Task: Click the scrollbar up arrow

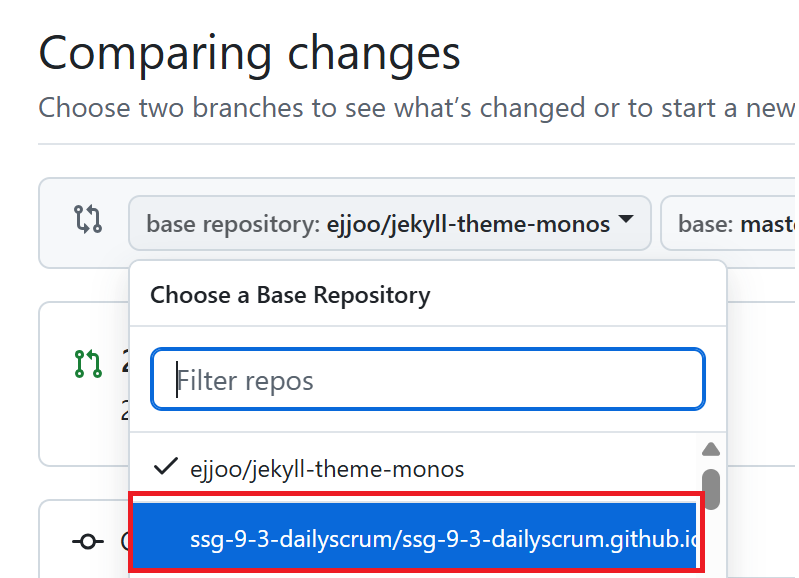Action: click(711, 449)
